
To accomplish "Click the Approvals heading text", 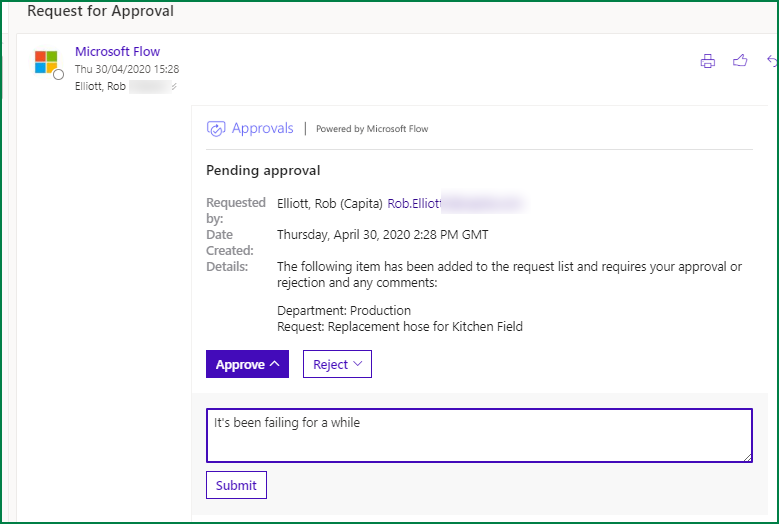I will [x=262, y=128].
